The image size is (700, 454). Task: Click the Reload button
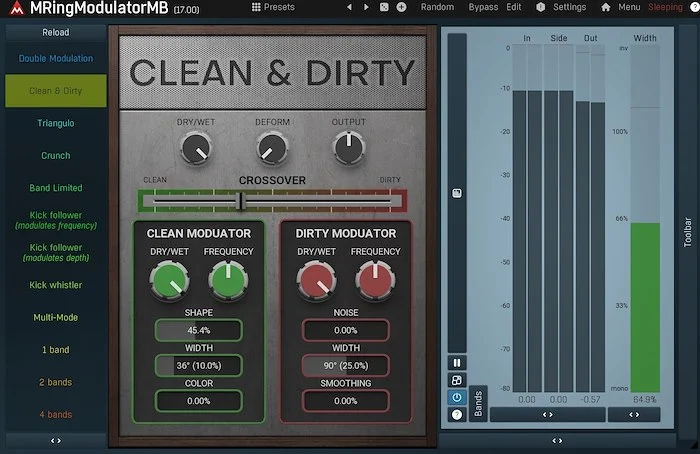(x=56, y=32)
